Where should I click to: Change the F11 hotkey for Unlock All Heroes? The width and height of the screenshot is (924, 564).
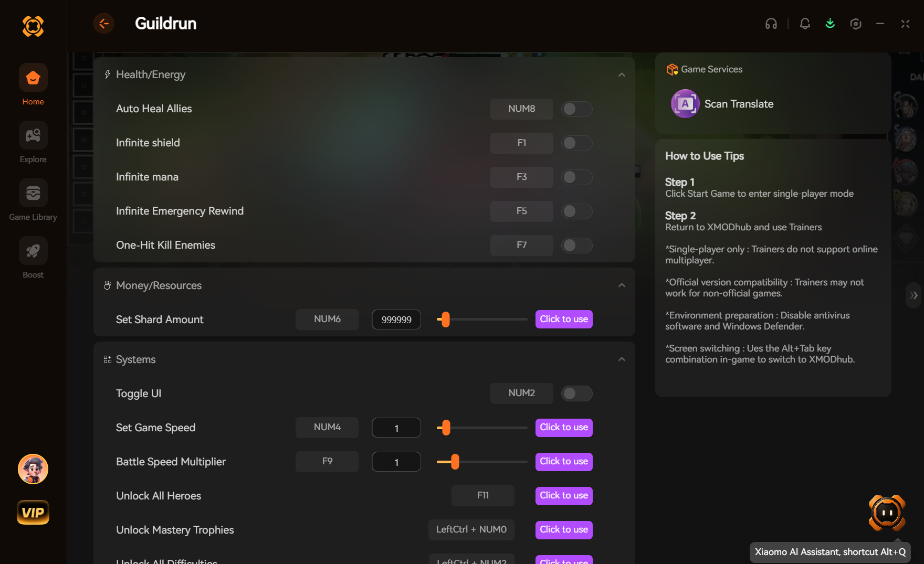coord(482,495)
